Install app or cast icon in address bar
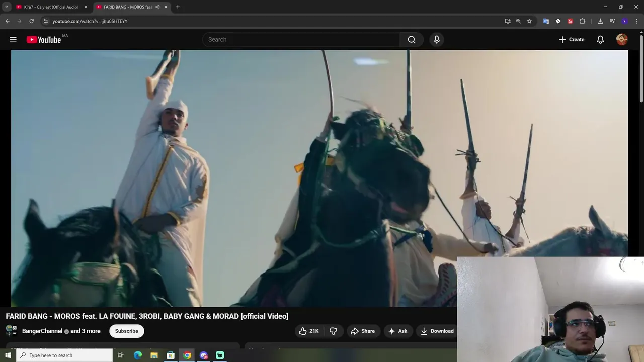Screen dimensions: 644x362 508,21
